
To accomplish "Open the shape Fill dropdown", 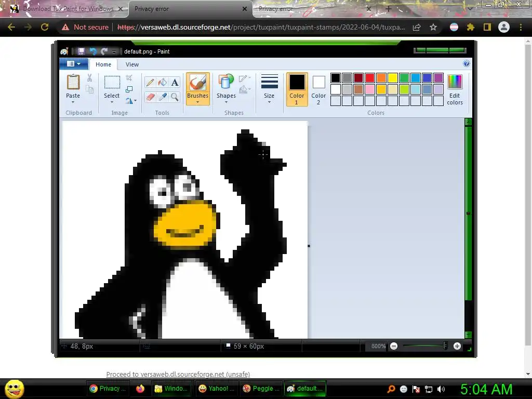I will (x=245, y=90).
